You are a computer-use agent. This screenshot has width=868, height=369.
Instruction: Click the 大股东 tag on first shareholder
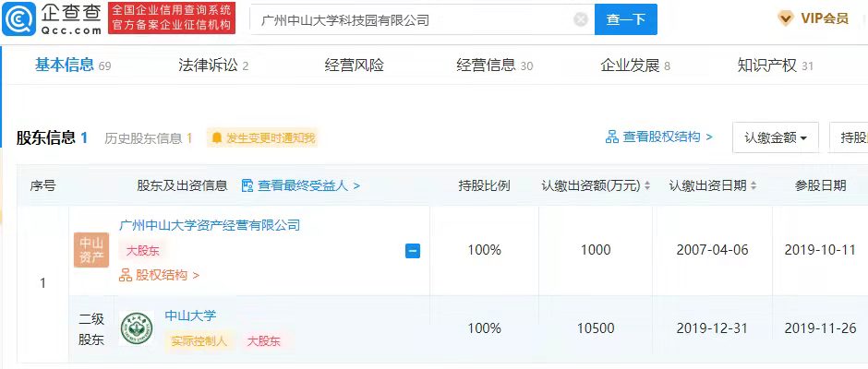pos(143,251)
